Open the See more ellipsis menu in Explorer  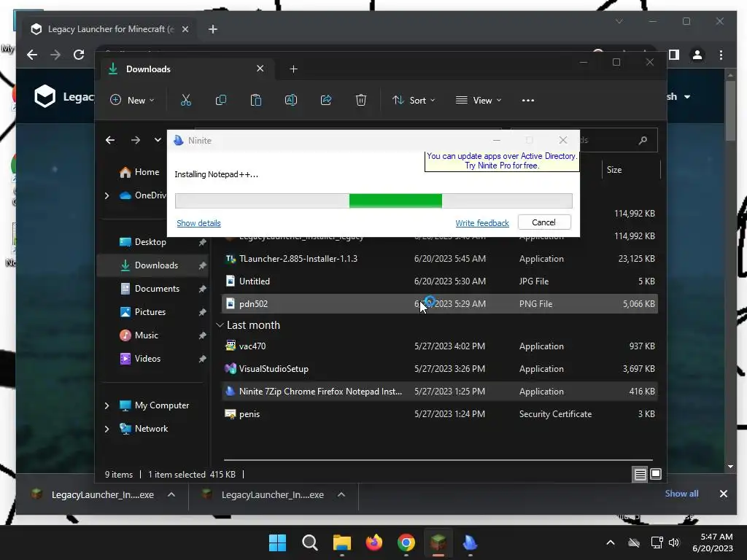(x=528, y=100)
